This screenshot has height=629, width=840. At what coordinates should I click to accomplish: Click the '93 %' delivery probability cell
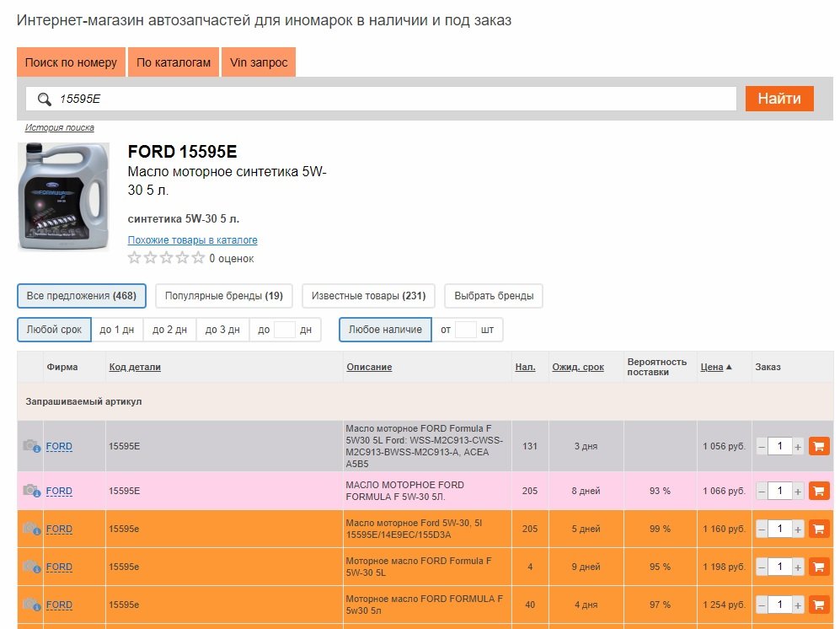[660, 491]
